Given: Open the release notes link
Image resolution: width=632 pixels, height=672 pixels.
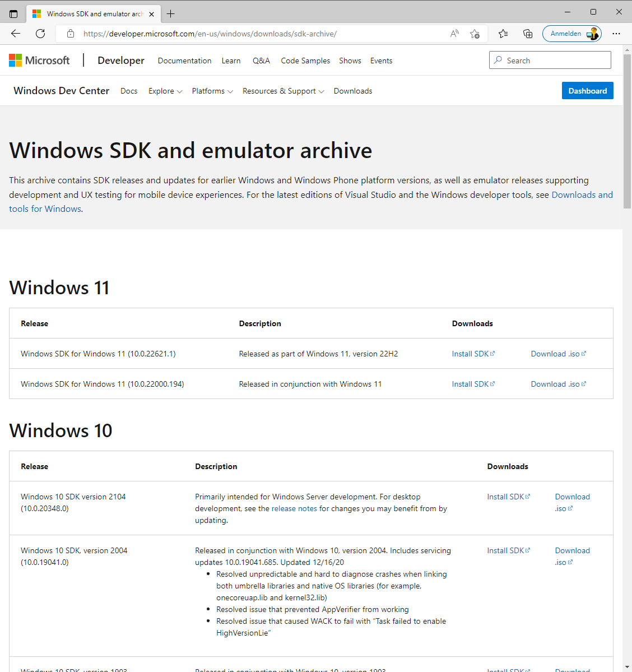Looking at the screenshot, I should pos(294,509).
